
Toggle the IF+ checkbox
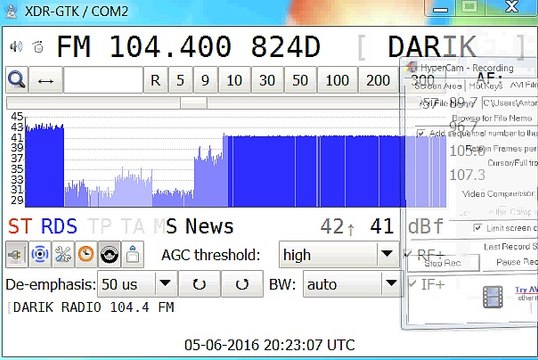(412, 284)
